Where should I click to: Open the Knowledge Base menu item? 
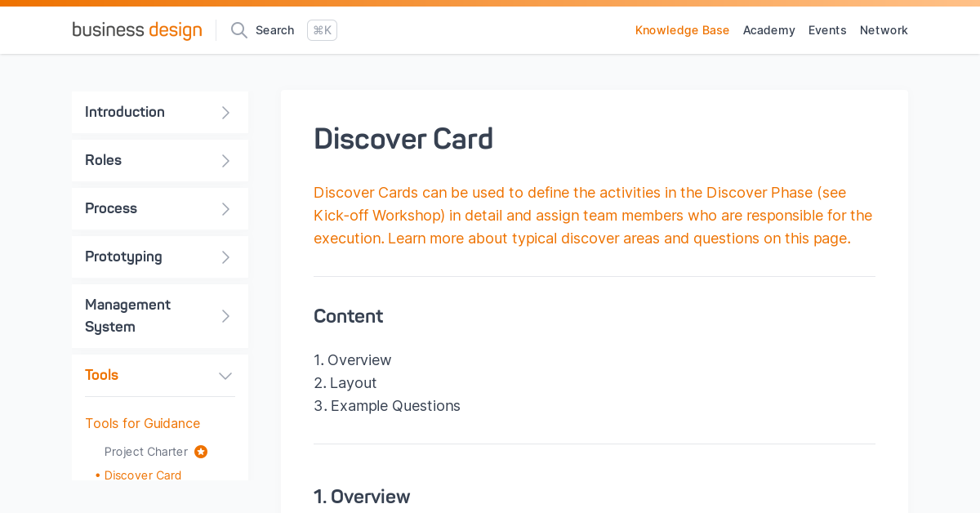682,30
